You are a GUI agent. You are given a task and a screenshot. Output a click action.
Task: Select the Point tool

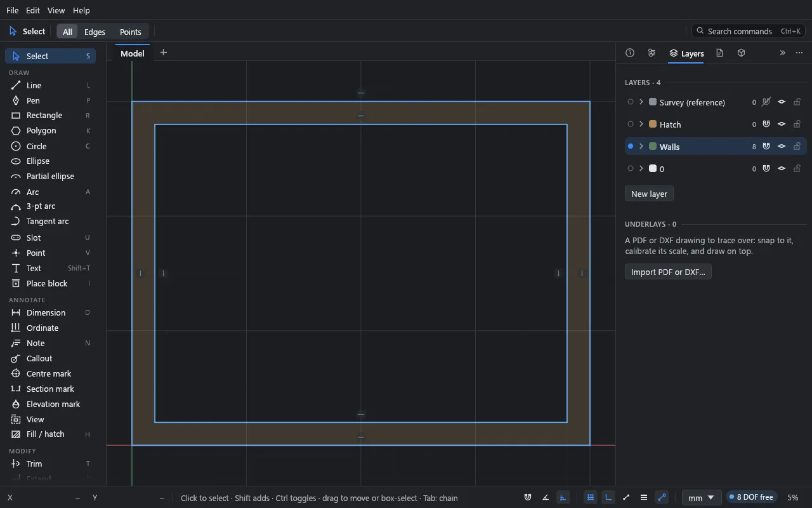tap(51, 253)
